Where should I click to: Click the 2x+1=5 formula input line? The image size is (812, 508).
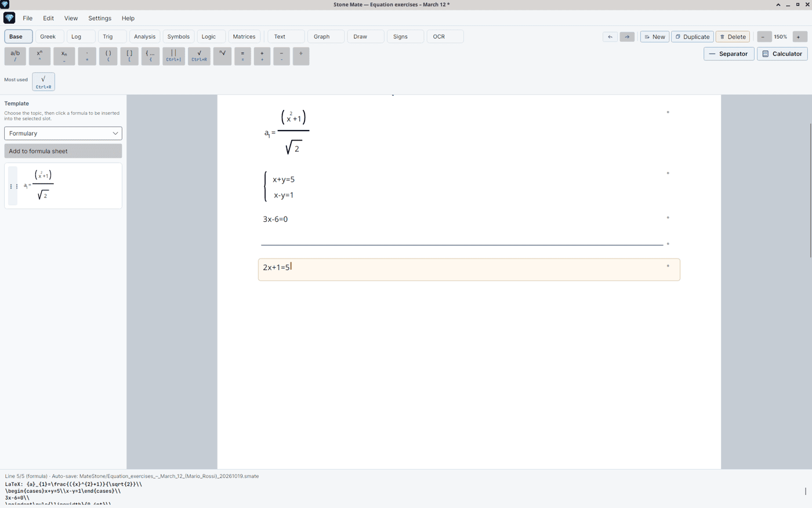(x=469, y=269)
